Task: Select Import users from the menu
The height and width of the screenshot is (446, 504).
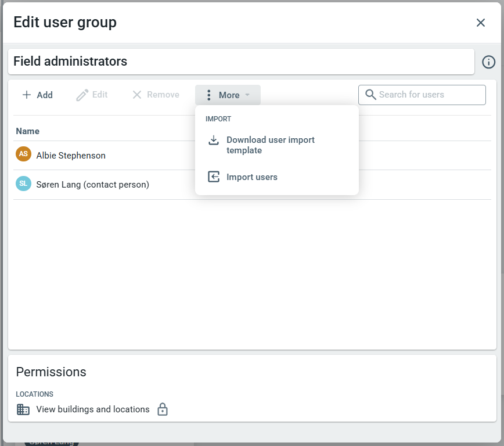Action: coord(252,177)
